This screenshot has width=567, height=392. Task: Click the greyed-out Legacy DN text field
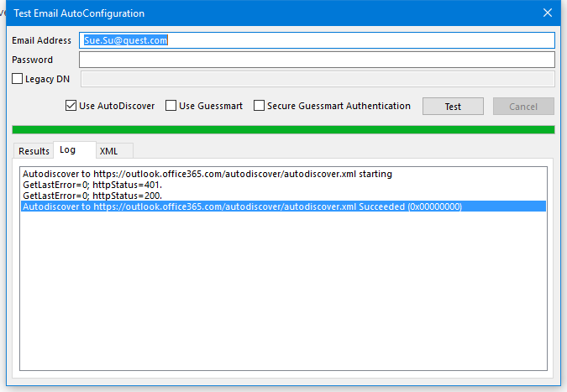(316, 79)
